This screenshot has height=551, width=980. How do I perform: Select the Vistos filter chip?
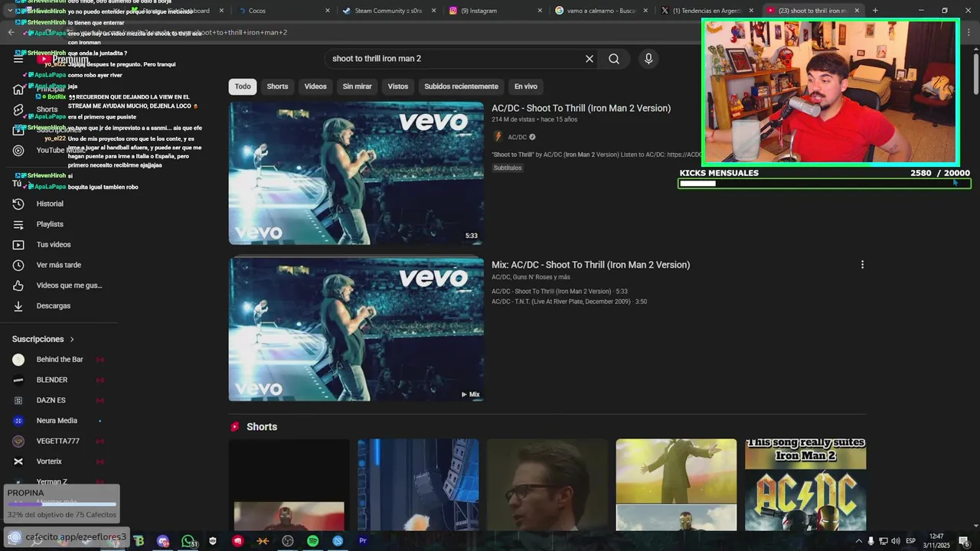[x=398, y=86]
